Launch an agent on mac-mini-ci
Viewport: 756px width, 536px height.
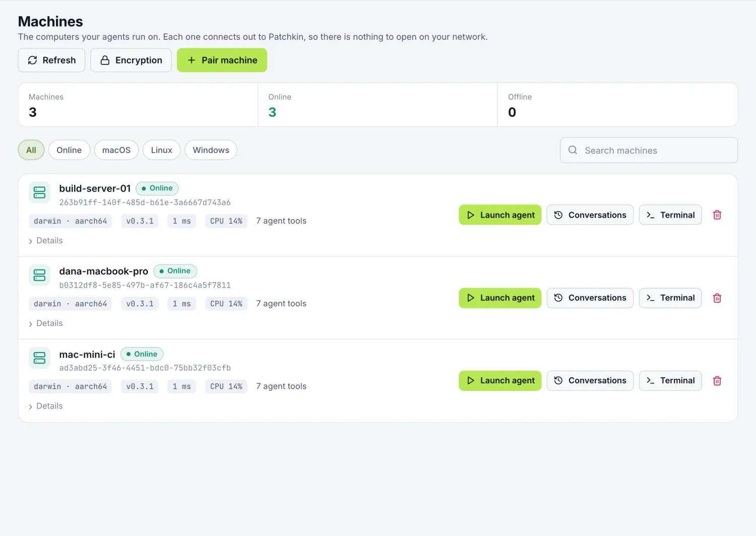(500, 381)
